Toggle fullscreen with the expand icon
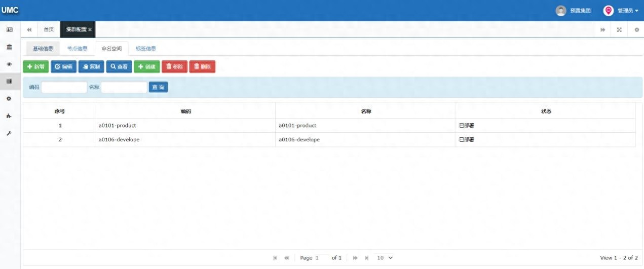 619,30
